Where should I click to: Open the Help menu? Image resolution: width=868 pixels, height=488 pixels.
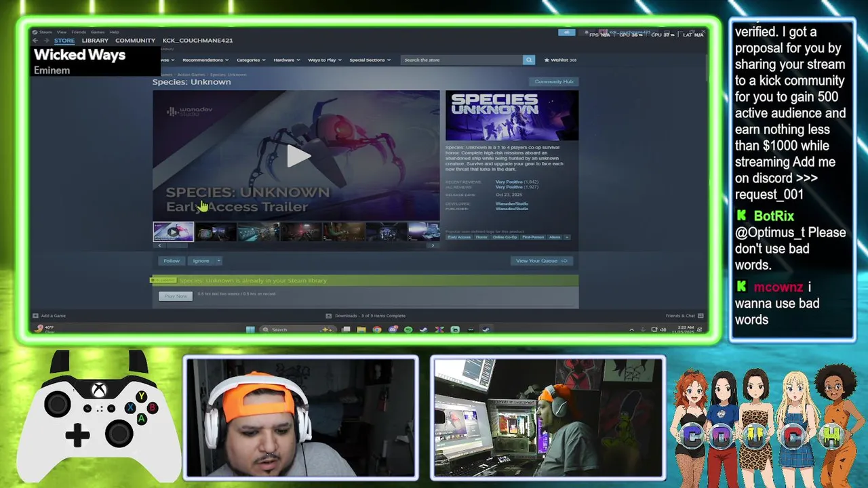point(114,32)
